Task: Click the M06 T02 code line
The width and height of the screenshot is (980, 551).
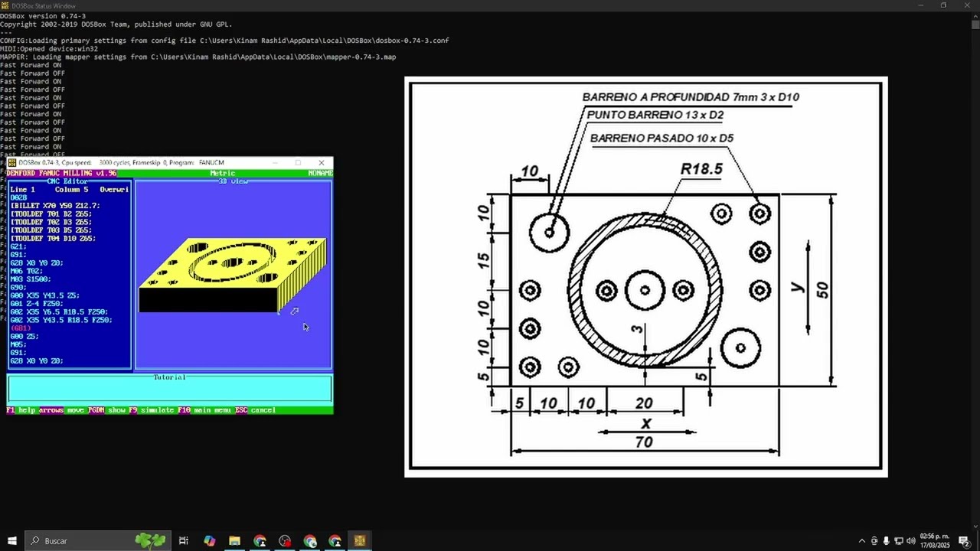Action: [x=26, y=271]
